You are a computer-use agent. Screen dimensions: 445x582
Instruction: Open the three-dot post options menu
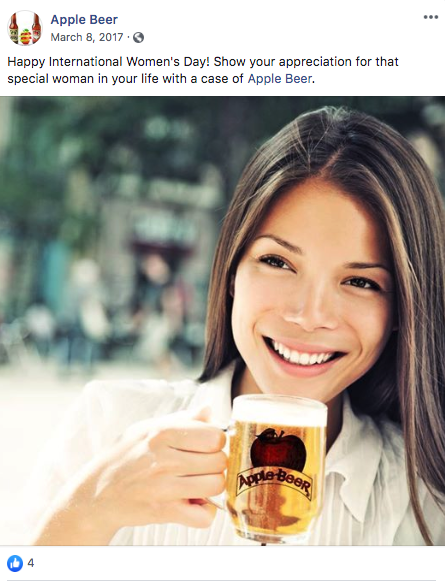click(431, 17)
